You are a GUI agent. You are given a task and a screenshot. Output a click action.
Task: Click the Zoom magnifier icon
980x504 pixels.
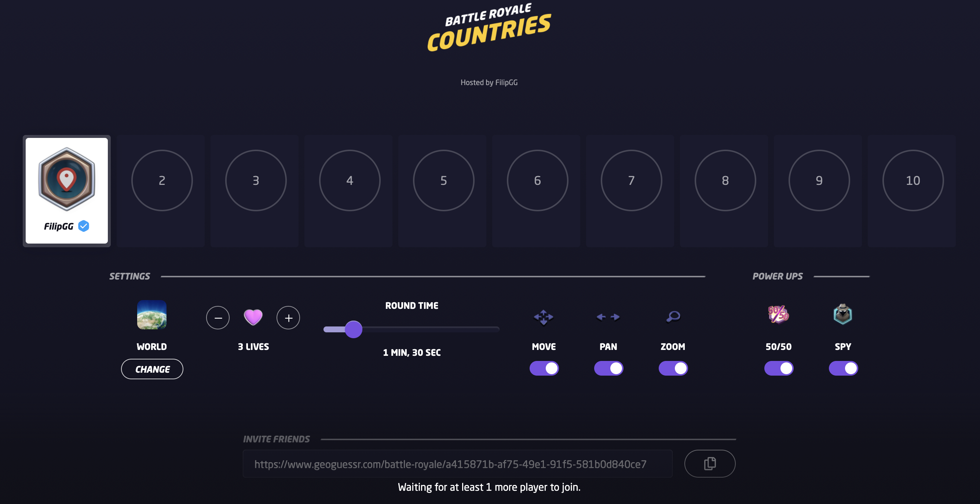pos(673,316)
